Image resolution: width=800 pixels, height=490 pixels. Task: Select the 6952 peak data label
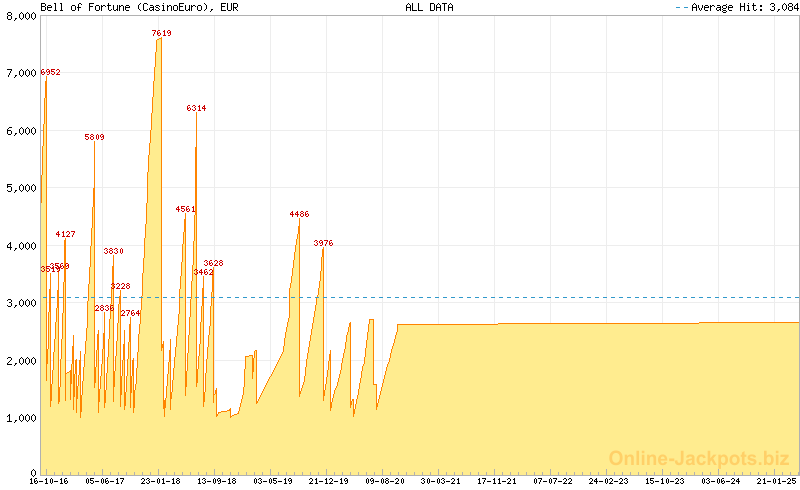tap(50, 72)
